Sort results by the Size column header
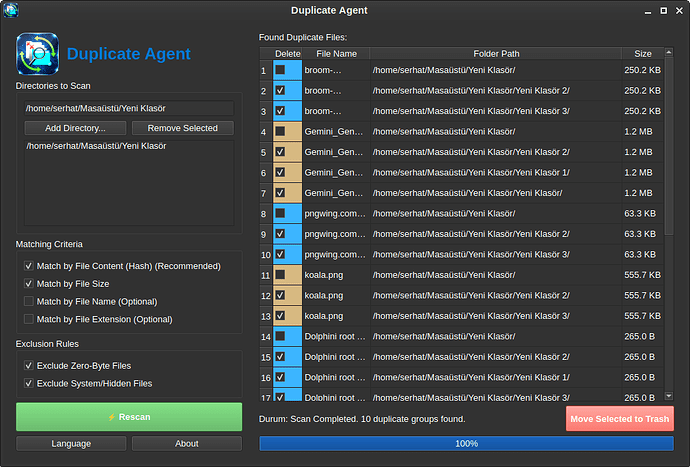The height and width of the screenshot is (467, 690). pyautogui.click(x=642, y=53)
